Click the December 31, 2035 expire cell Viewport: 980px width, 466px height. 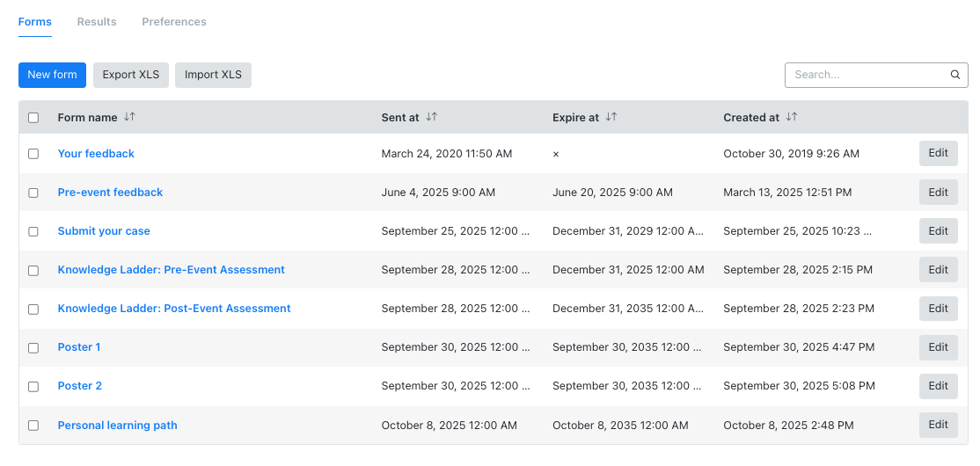(628, 309)
